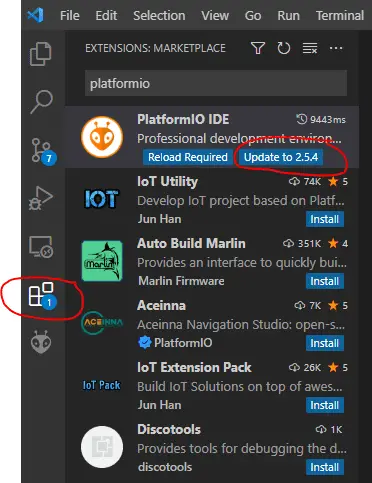Open the Remote Explorer view

(41, 247)
